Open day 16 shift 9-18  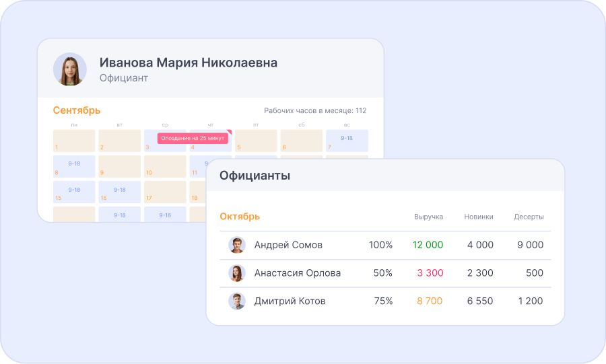[119, 192]
